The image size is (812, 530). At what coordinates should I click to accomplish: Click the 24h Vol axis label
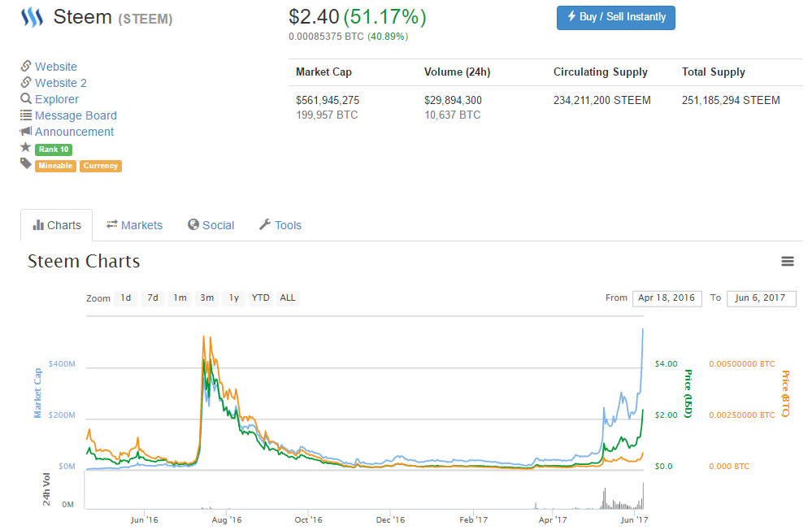click(x=46, y=489)
